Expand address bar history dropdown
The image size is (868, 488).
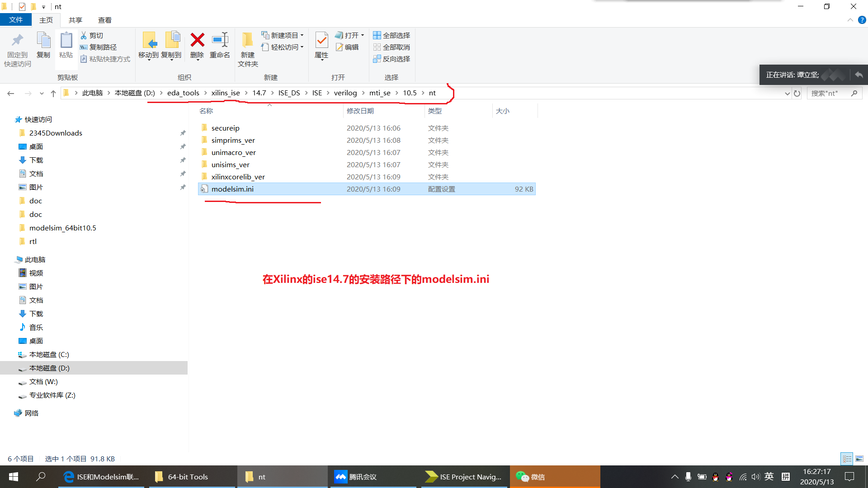(787, 93)
